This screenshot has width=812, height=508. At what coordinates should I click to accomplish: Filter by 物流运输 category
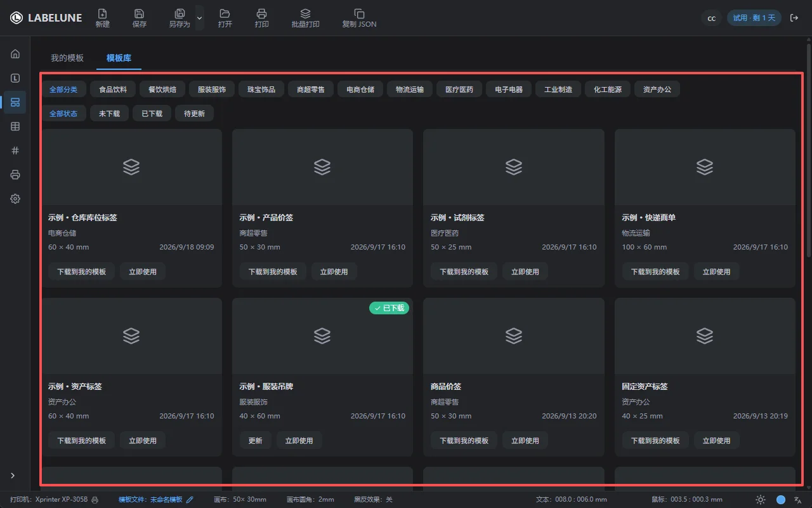(x=410, y=90)
